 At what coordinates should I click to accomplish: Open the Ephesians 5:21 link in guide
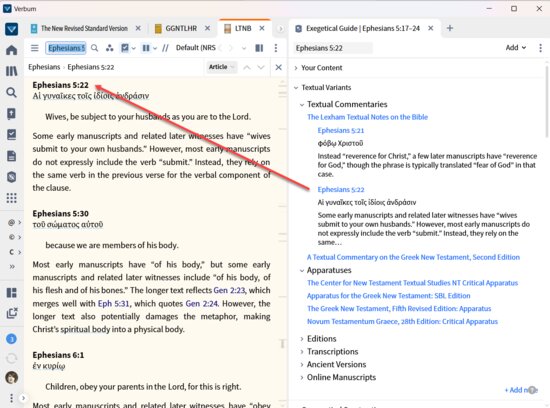341,131
